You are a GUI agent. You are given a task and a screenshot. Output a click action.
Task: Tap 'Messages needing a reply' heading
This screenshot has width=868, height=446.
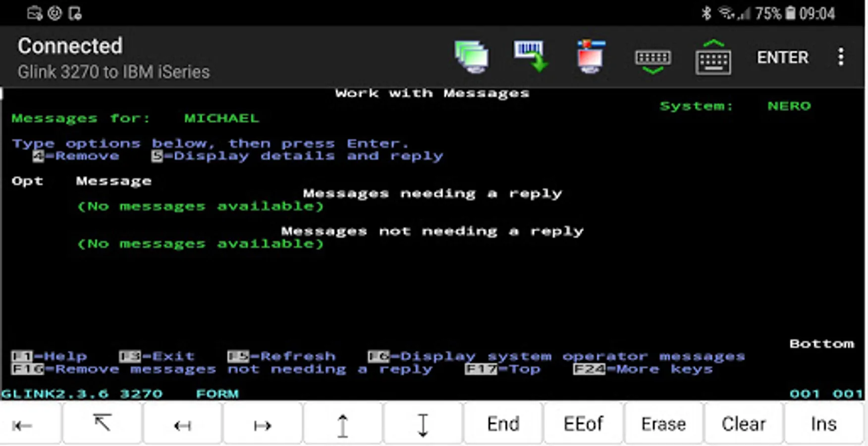tap(433, 194)
